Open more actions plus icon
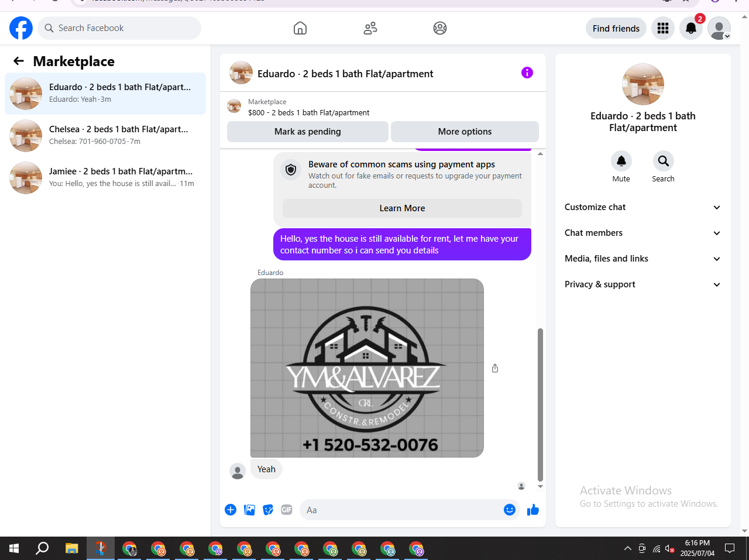This screenshot has height=560, width=749. pyautogui.click(x=231, y=510)
